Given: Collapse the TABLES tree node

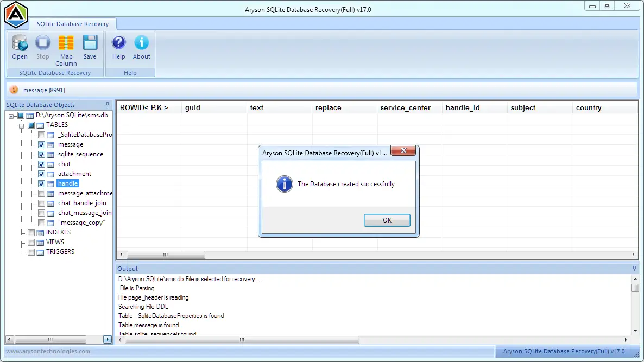Looking at the screenshot, I should pos(21,125).
